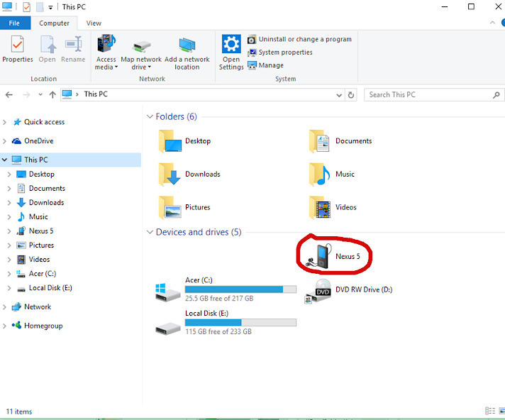Click Uninstall or change a program

point(299,39)
